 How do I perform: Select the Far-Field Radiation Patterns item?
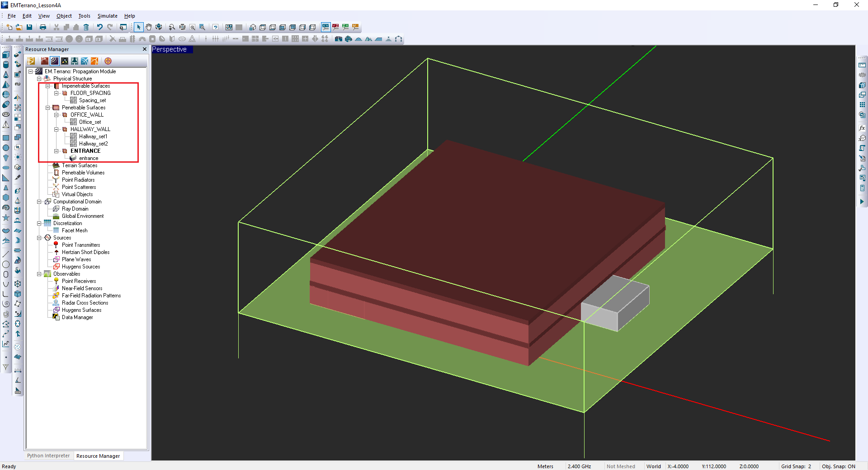tap(91, 296)
